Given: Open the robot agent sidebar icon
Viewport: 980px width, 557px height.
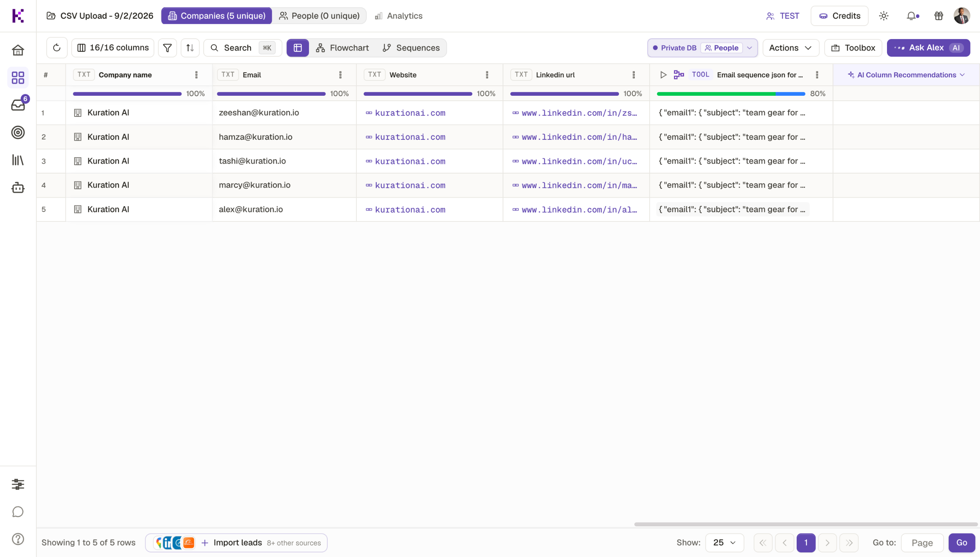Looking at the screenshot, I should (x=18, y=188).
